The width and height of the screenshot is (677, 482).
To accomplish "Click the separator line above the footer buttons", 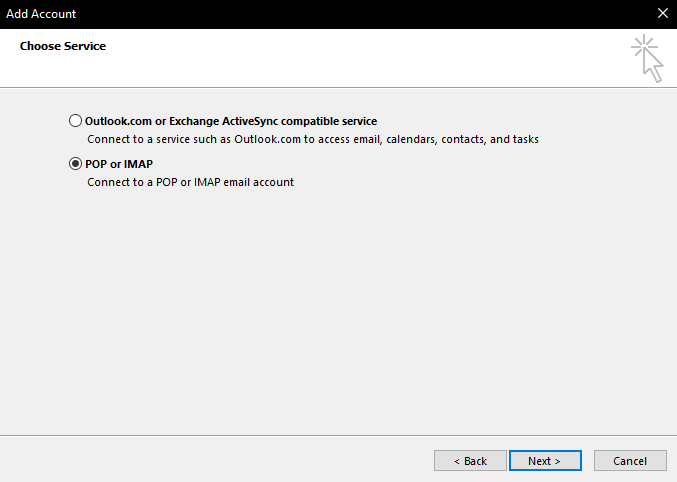I will point(338,435).
